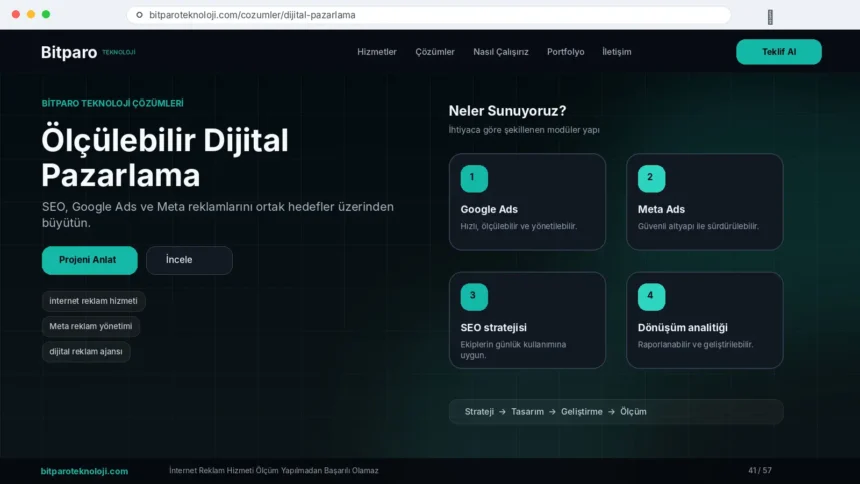860x484 pixels.
Task: Click the bitparoteknoloji.com footer link
Action: click(84, 471)
